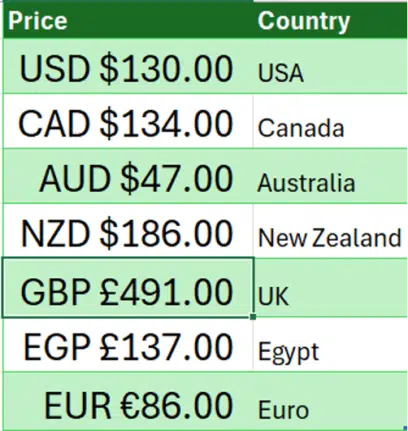
Task: Select the Price column header
Action: pyautogui.click(x=128, y=21)
